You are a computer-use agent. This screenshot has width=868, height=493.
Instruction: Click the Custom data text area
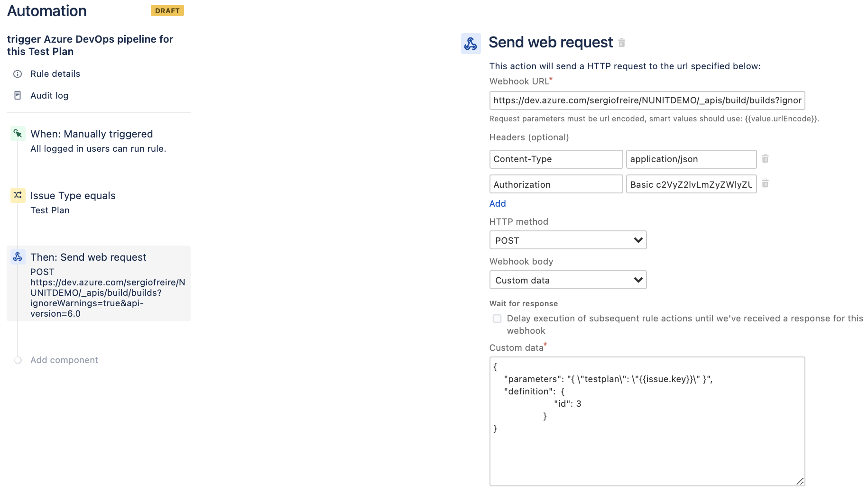click(x=647, y=421)
